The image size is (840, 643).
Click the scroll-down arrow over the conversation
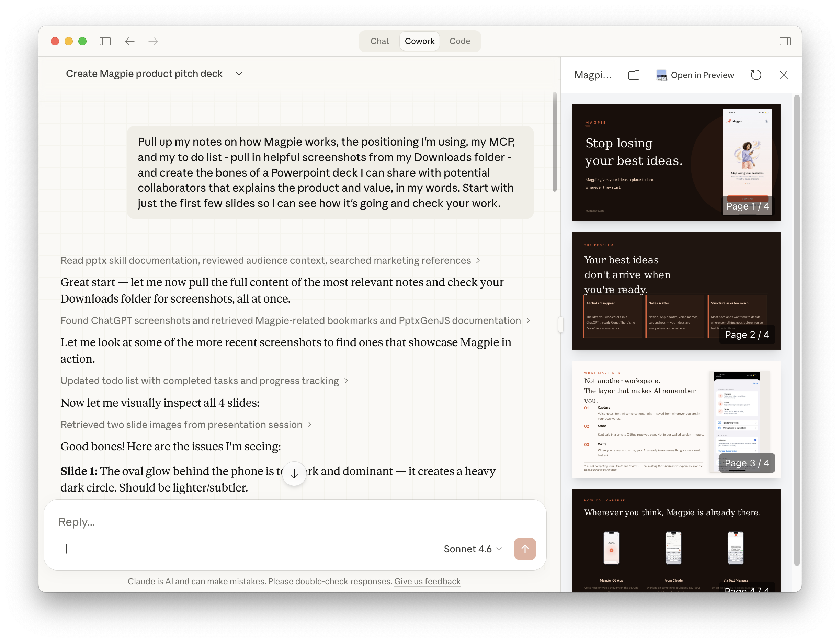[294, 473]
